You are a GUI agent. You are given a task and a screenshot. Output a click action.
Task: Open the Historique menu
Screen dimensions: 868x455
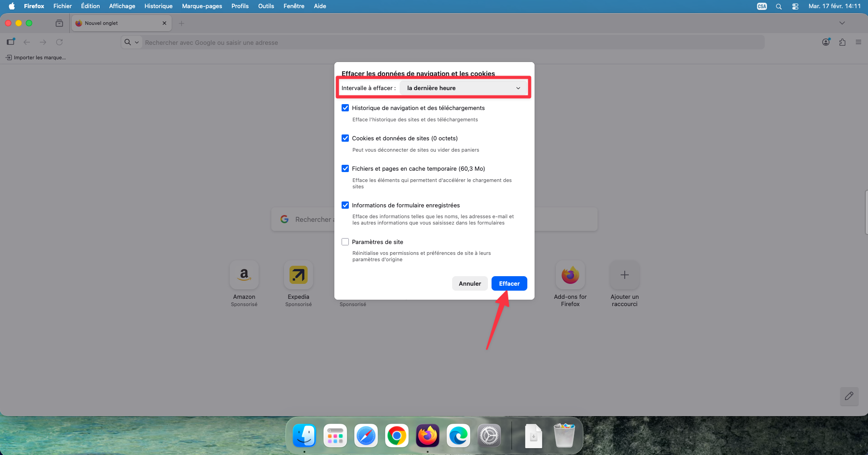(x=159, y=6)
